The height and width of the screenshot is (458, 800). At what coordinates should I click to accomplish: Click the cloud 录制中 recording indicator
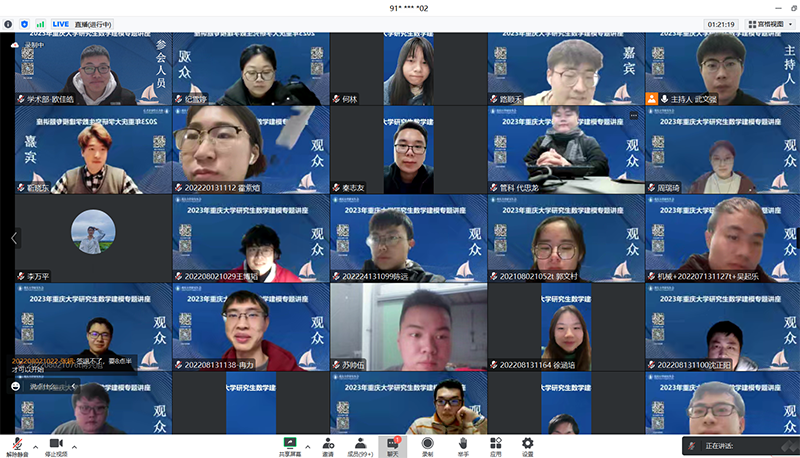pyautogui.click(x=28, y=45)
